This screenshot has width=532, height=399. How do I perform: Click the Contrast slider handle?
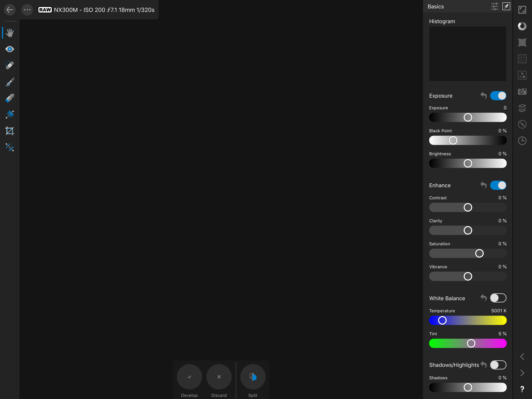pos(468,207)
